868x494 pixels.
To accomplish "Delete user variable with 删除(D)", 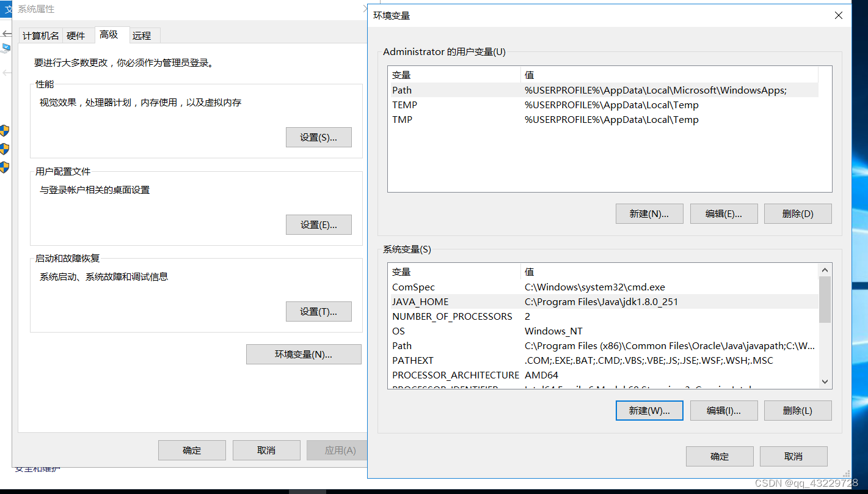I will (798, 213).
